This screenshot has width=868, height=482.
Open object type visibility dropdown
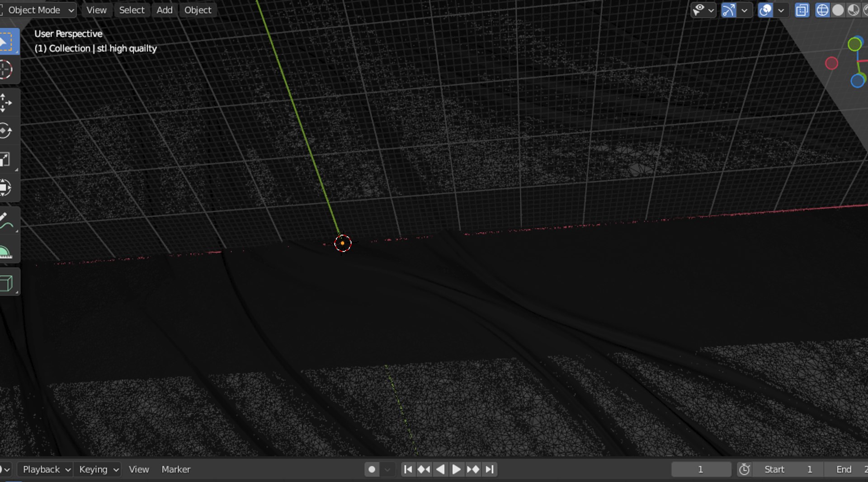tap(703, 10)
